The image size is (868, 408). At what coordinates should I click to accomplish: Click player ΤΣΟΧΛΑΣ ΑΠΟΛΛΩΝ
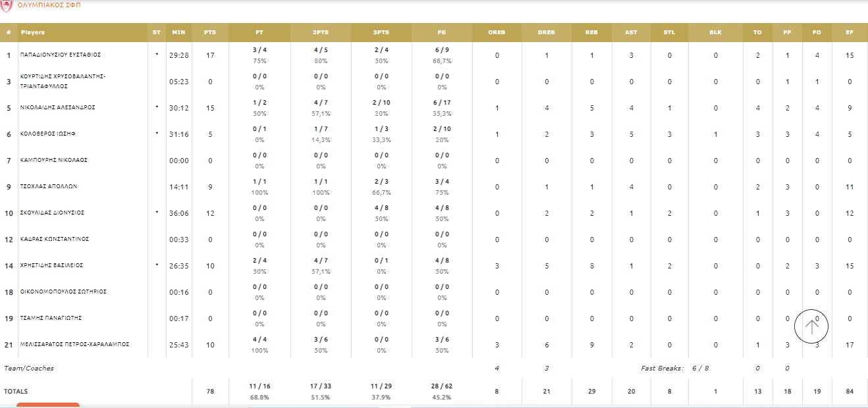(x=49, y=187)
